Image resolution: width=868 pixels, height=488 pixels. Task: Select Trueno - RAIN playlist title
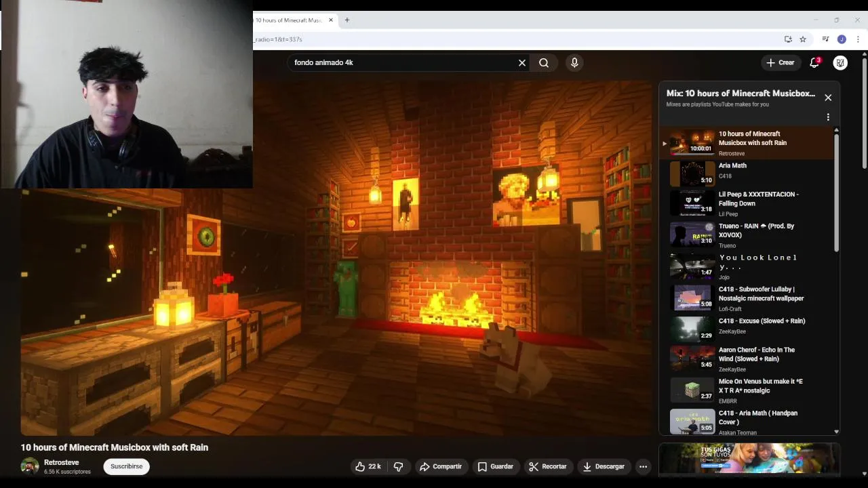756,230
